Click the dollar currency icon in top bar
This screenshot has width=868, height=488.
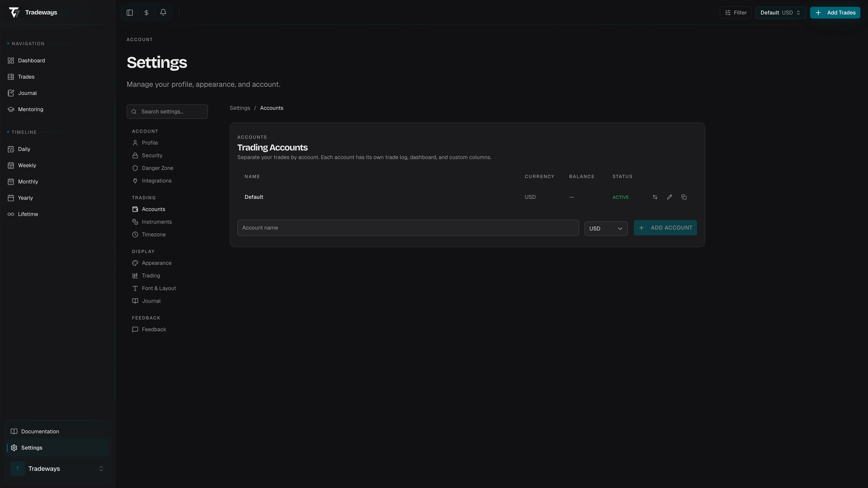[146, 12]
